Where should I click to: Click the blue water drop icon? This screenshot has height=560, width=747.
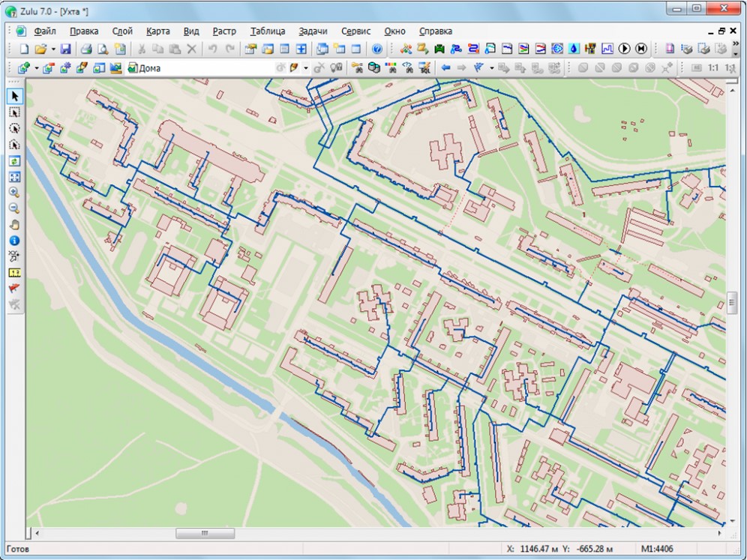574,49
